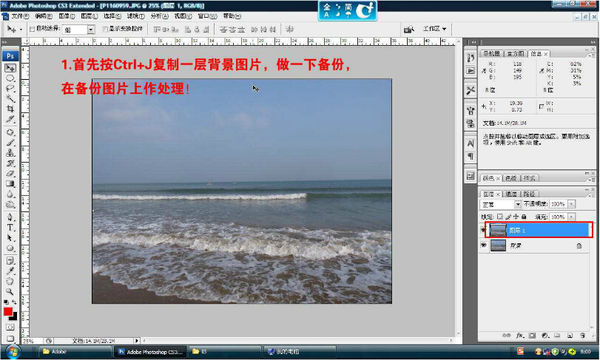The height and width of the screenshot is (360, 600).
Task: Toggle Quick Mask mode button
Action: (10, 327)
